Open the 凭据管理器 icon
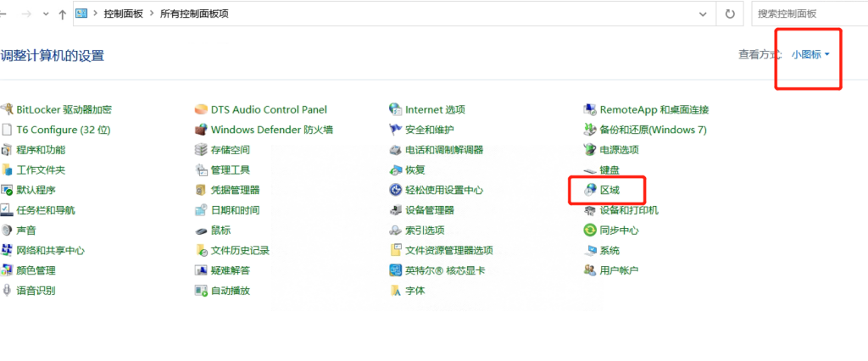This screenshot has width=868, height=361. [201, 190]
